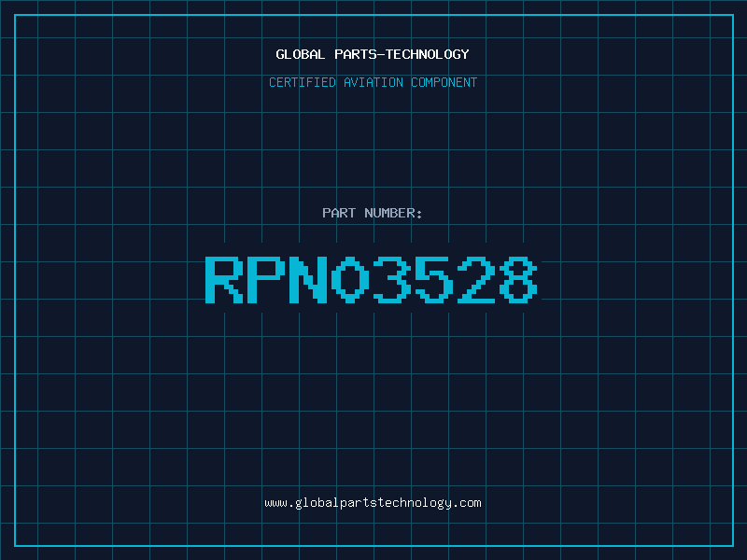The height and width of the screenshot is (560, 747).
Task: Select the part number RPN03528
Action: coord(372,279)
